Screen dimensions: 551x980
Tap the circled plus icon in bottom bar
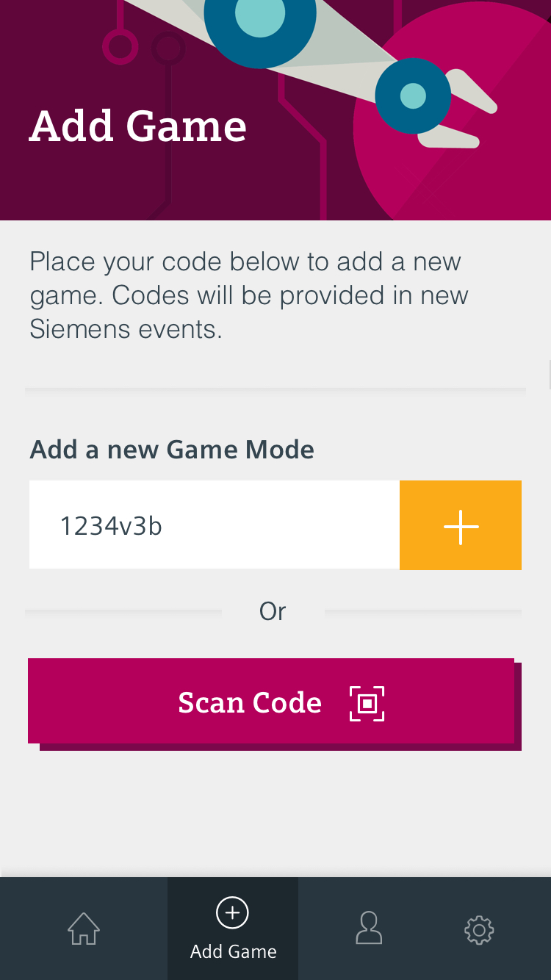(232, 912)
